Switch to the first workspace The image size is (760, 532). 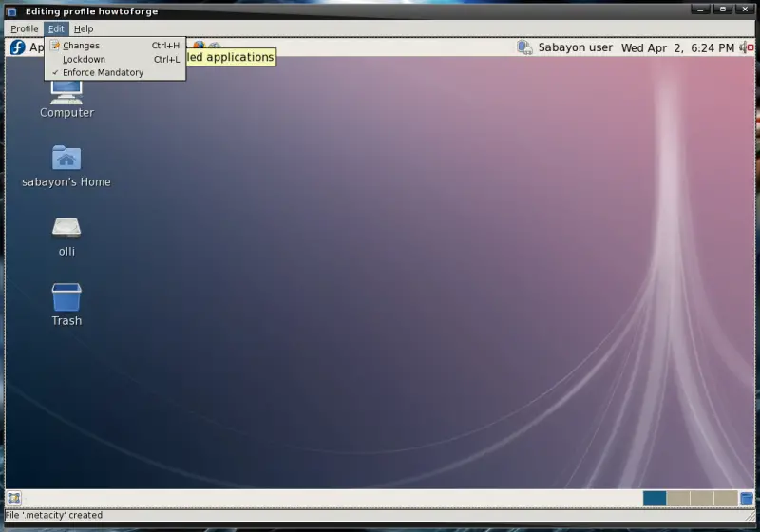[655, 498]
